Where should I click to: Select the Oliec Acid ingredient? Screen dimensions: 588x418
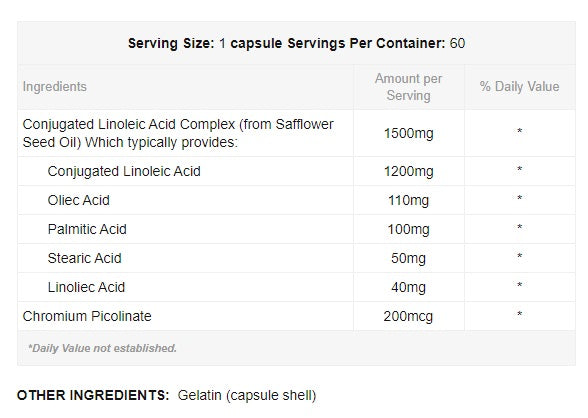(x=79, y=200)
